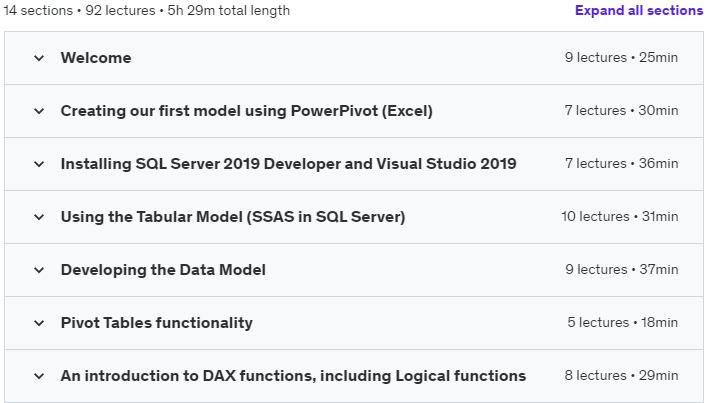Expand the introduction to DAX functions chevron

[39, 376]
